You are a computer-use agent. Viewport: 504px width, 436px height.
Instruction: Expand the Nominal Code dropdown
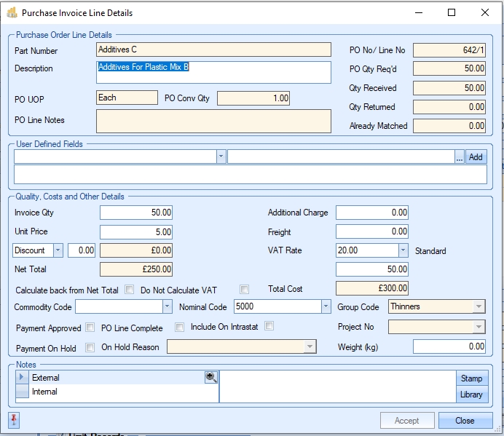tap(326, 306)
